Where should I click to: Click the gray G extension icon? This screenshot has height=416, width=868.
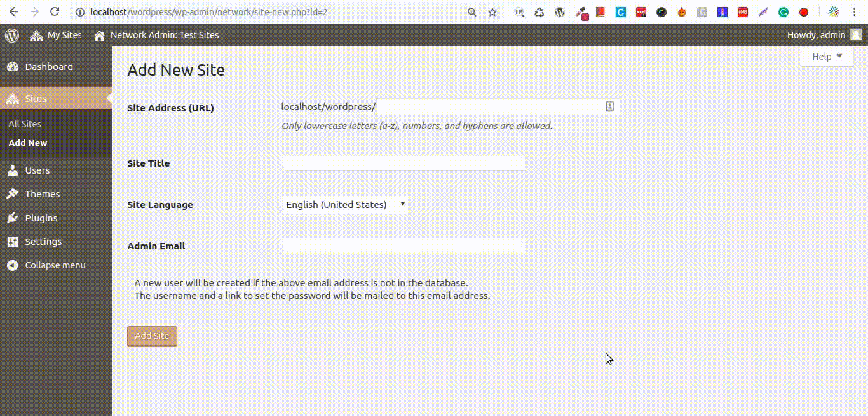702,12
